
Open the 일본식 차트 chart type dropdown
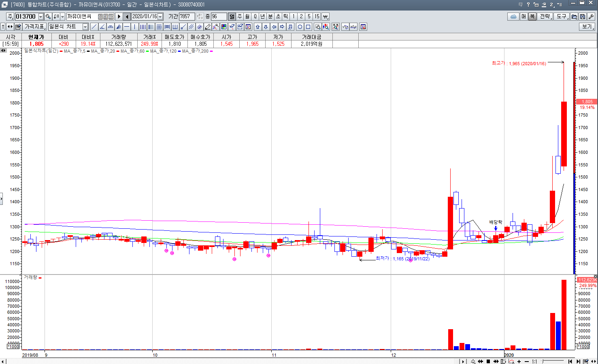[85, 27]
